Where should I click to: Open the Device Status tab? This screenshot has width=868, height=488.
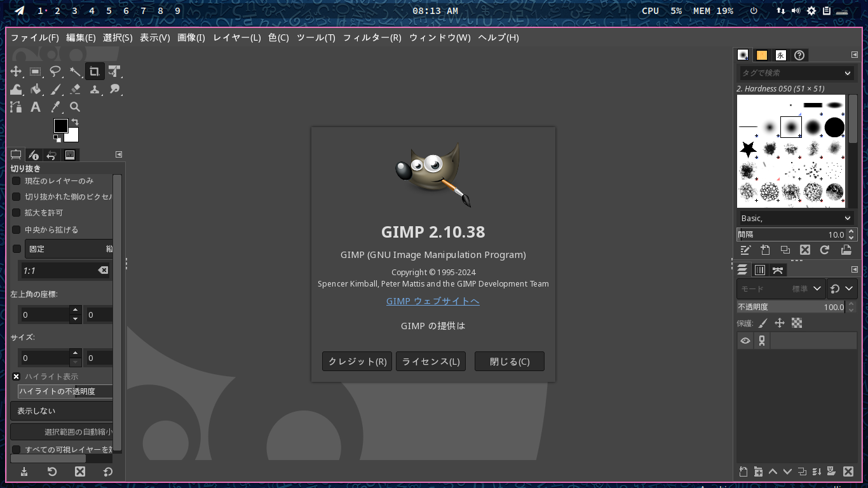34,155
